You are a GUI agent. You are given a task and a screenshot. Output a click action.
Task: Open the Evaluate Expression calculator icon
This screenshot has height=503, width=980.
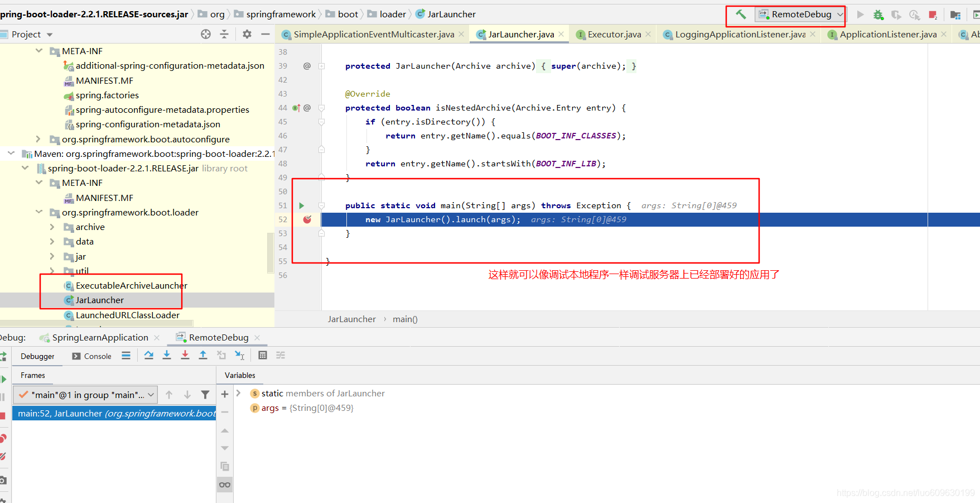point(263,355)
